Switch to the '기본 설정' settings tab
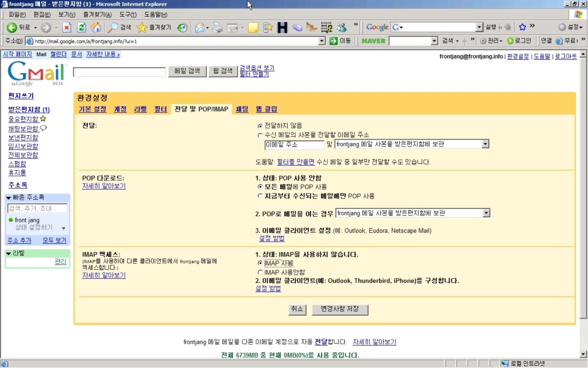 tap(92, 109)
